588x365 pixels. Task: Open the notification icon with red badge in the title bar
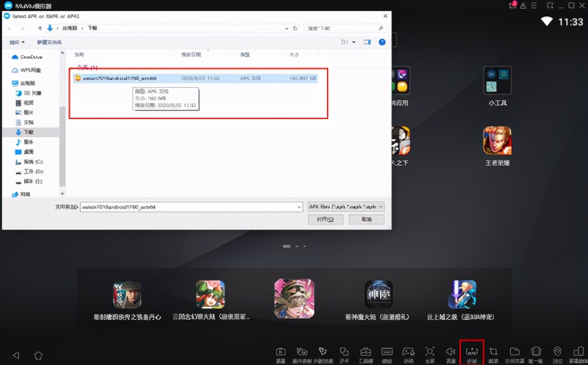pyautogui.click(x=513, y=5)
